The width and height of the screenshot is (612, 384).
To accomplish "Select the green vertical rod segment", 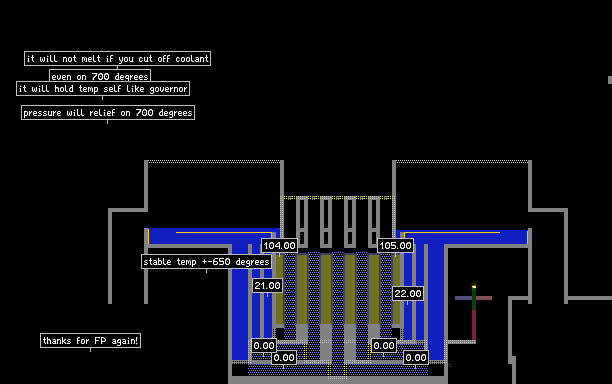I will coord(474,299).
